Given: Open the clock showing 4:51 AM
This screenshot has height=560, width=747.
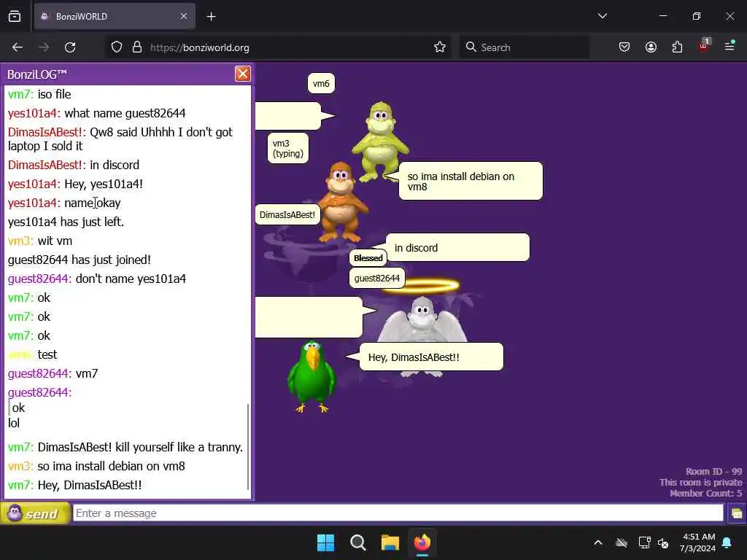Looking at the screenshot, I should 698,542.
